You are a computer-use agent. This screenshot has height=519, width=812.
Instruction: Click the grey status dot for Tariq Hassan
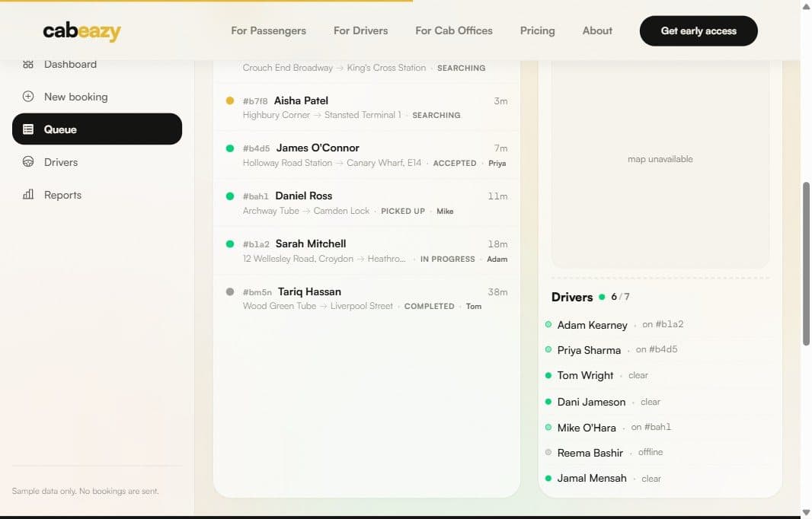[230, 291]
